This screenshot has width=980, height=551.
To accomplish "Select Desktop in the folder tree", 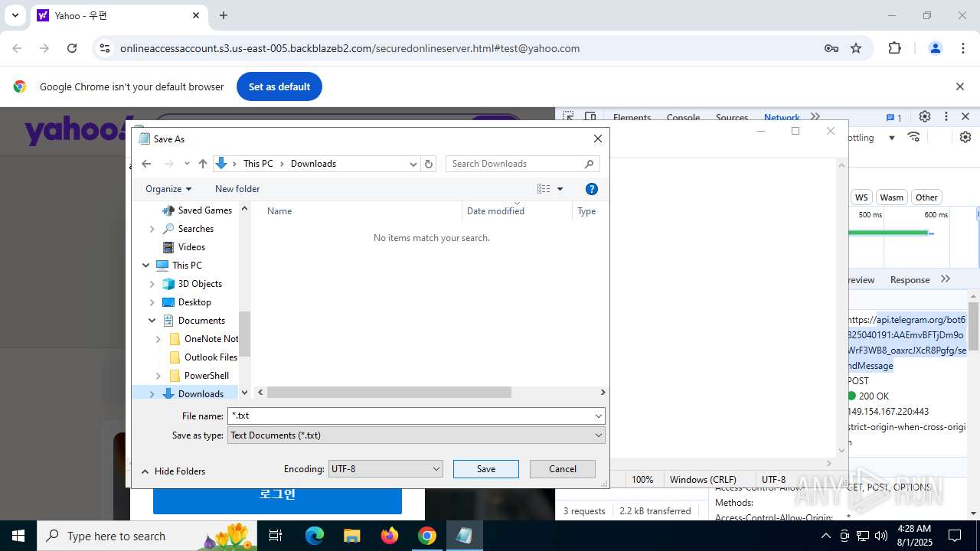I will (x=194, y=302).
